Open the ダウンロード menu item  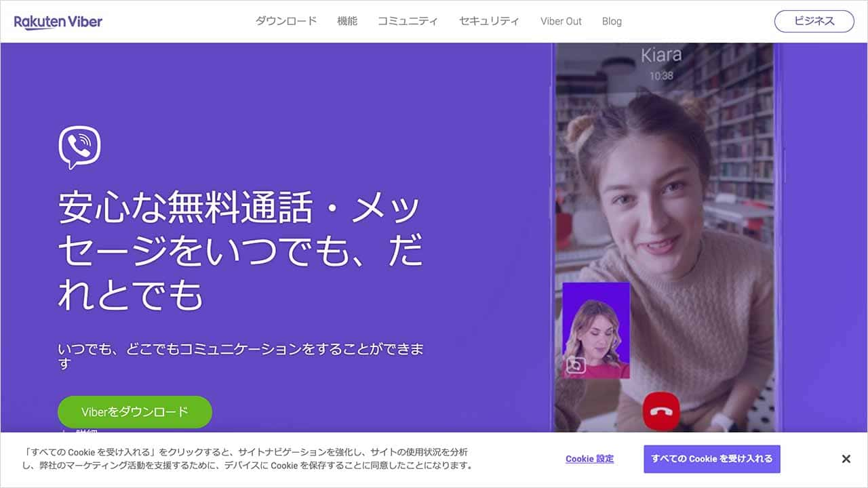[286, 21]
